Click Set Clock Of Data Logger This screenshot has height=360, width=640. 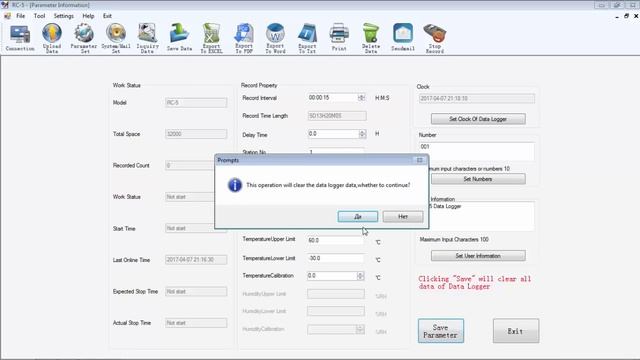coord(478,119)
